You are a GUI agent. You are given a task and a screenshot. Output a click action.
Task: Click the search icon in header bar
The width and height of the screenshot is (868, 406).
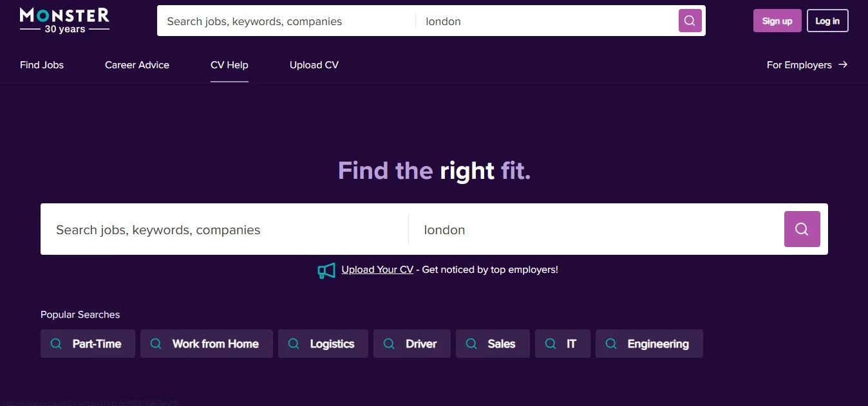click(690, 21)
